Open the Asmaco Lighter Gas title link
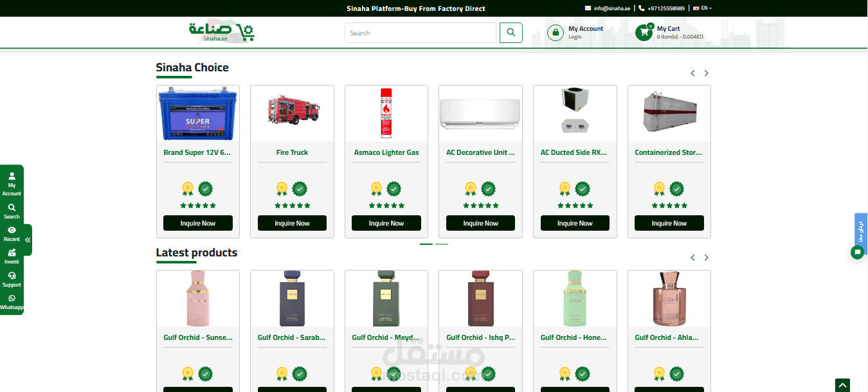 [x=386, y=152]
